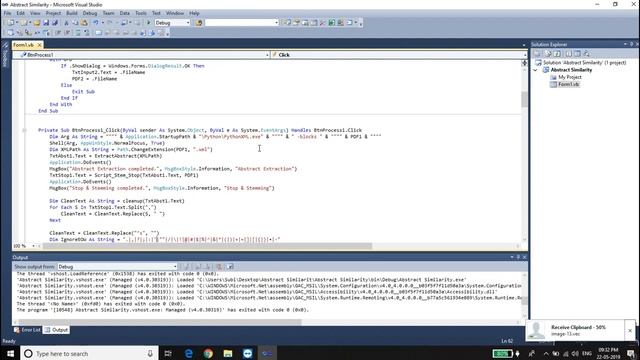640x360 pixels.
Task: Click the Find search input field
Action: coord(239,23)
